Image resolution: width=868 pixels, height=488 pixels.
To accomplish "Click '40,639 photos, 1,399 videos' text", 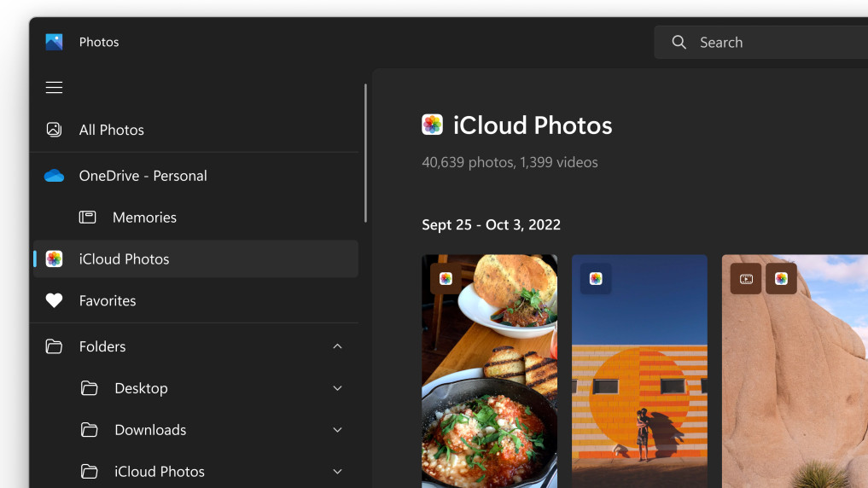I will [x=510, y=162].
